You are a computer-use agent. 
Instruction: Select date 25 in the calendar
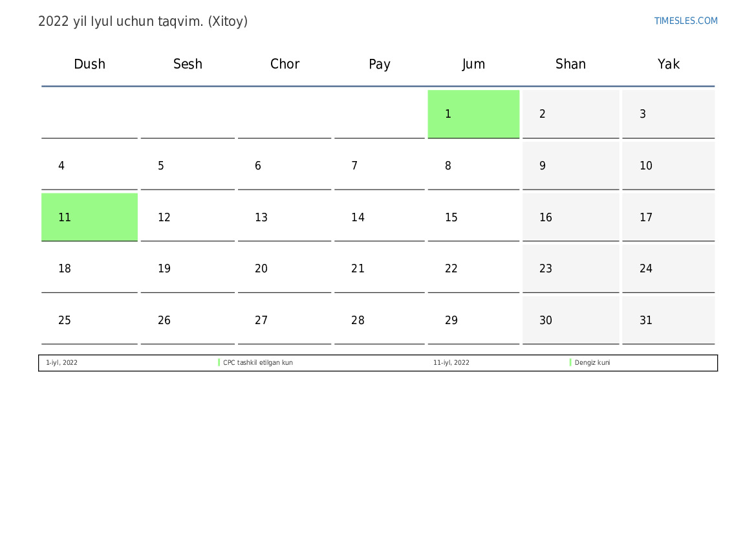click(89, 320)
